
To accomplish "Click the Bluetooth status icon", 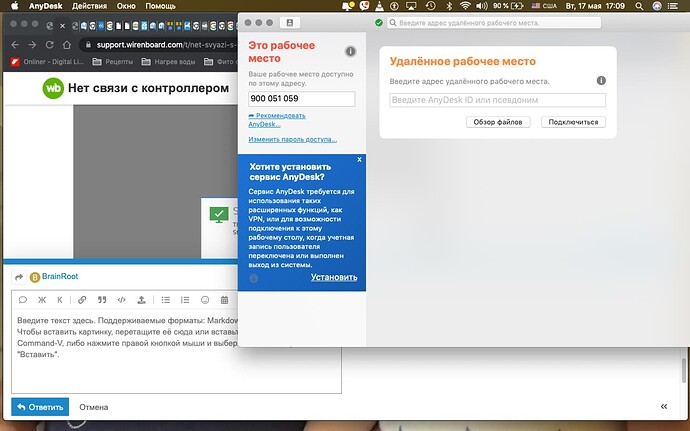I will pyautogui.click(x=449, y=6).
